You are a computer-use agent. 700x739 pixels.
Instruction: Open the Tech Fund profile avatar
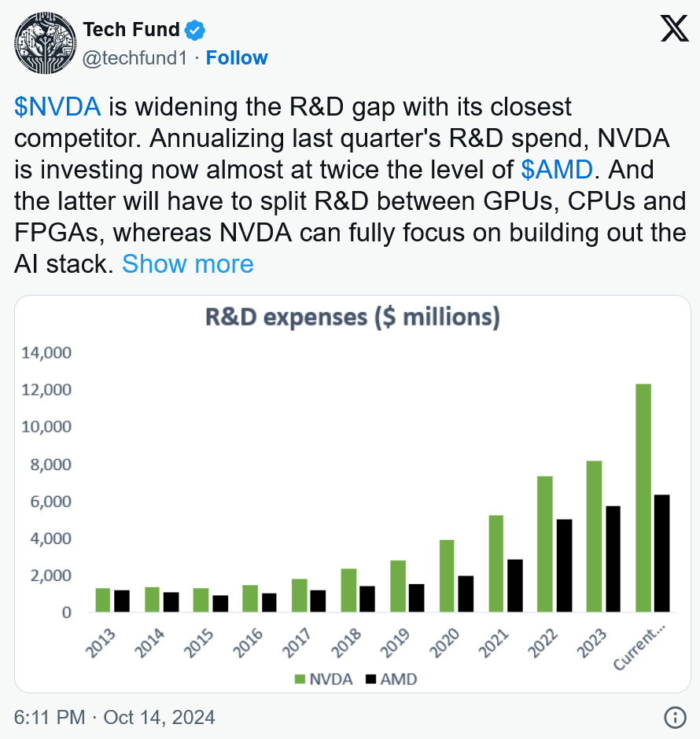pyautogui.click(x=46, y=43)
